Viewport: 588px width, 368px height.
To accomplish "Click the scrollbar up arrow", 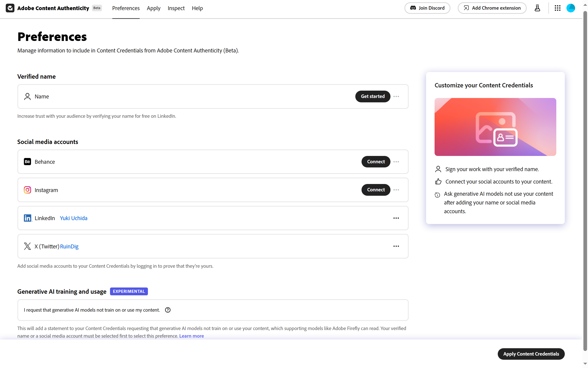I will (585, 5).
